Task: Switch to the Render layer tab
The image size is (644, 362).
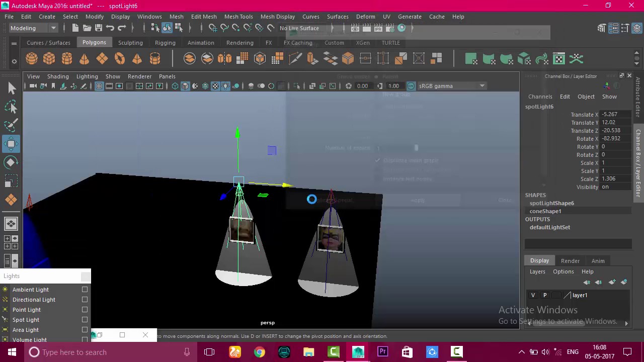Action: pos(570,261)
